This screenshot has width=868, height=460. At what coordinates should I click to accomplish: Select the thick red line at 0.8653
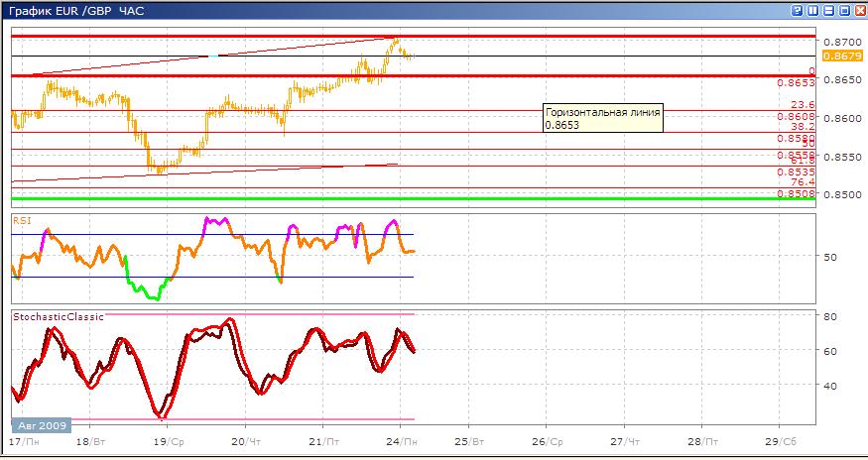[413, 75]
